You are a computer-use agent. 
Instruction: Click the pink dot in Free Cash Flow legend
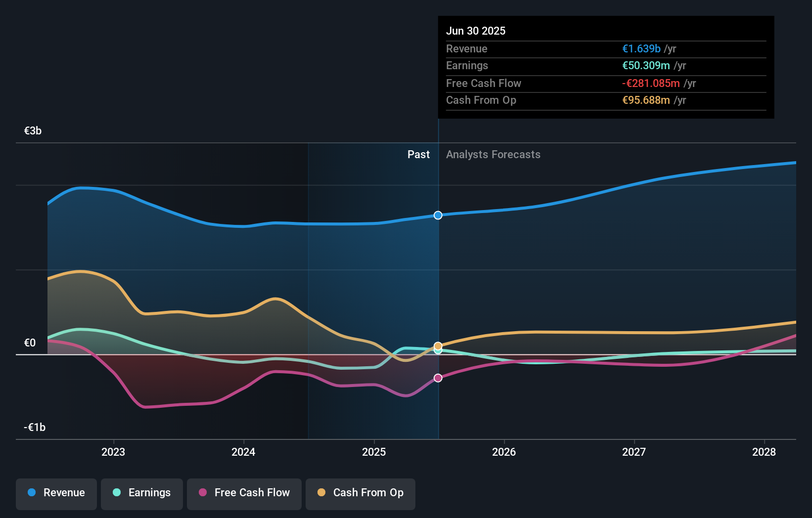click(202, 493)
